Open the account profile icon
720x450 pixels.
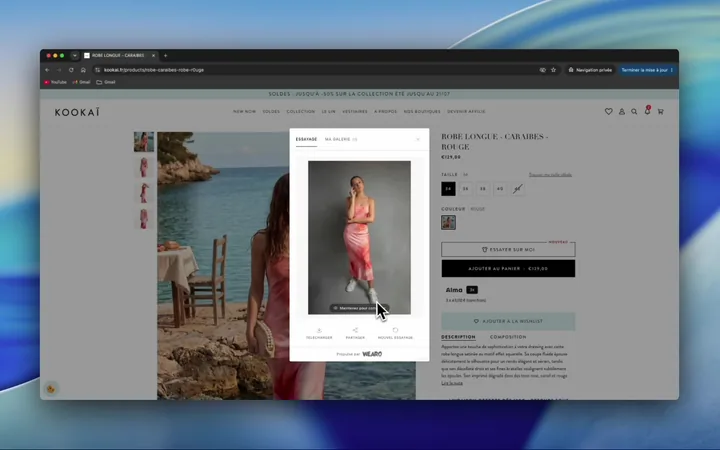click(x=622, y=112)
